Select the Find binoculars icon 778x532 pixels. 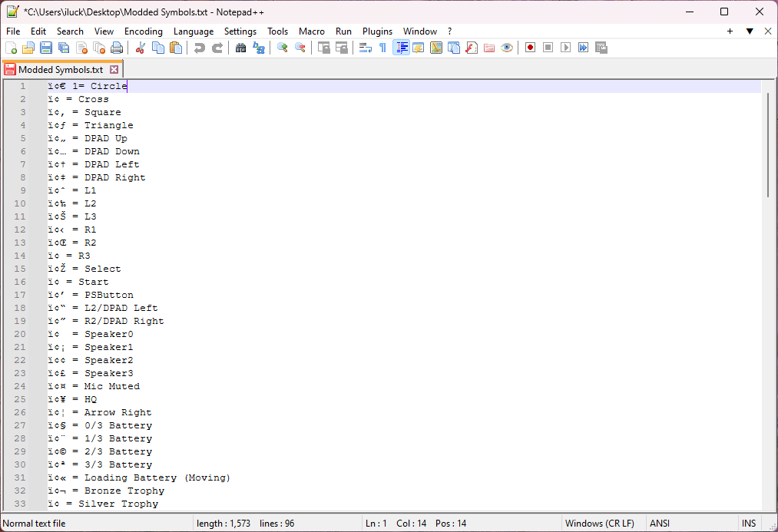[240, 47]
